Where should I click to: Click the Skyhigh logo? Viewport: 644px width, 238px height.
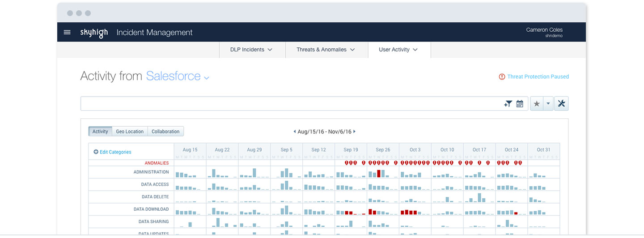pyautogui.click(x=94, y=33)
